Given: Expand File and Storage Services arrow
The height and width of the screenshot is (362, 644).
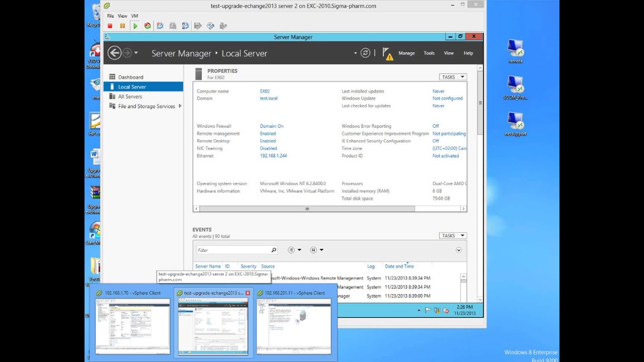Looking at the screenshot, I should click(x=180, y=106).
